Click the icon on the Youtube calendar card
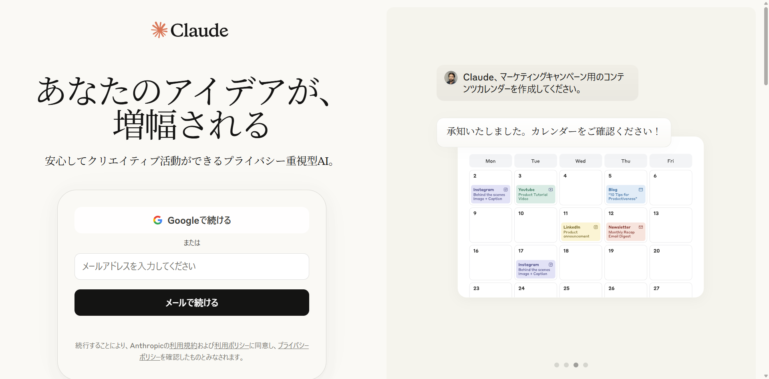Viewport: 769px width, 379px height. pyautogui.click(x=550, y=189)
